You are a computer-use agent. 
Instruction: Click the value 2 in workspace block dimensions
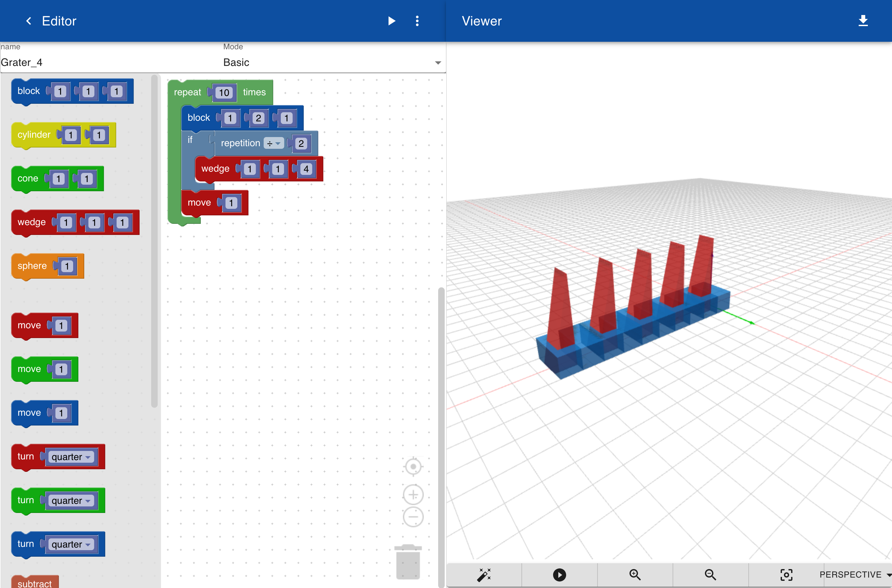click(x=258, y=118)
